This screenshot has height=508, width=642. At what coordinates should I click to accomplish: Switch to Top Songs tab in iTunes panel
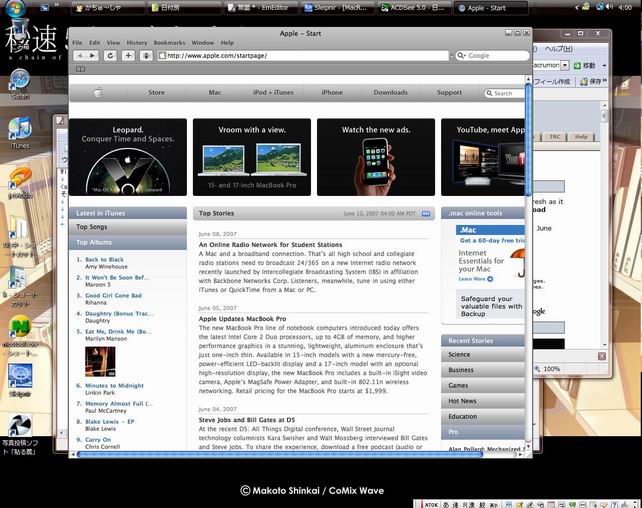point(128,227)
